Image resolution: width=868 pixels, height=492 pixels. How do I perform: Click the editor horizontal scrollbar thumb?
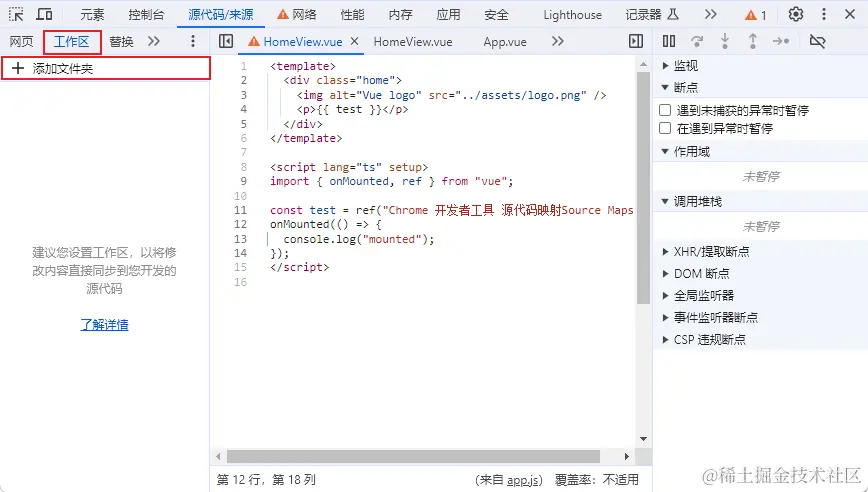414,456
